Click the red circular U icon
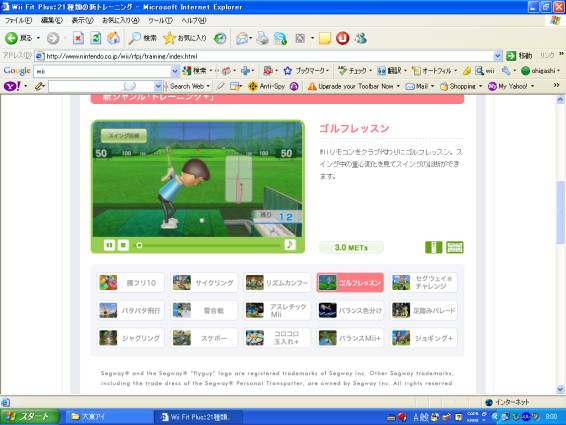 click(343, 38)
